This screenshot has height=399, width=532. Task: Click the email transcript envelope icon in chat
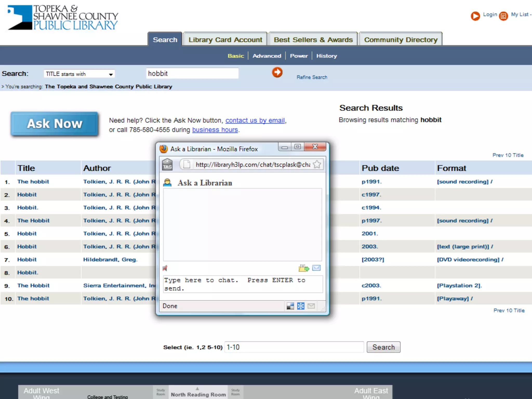[x=316, y=268]
